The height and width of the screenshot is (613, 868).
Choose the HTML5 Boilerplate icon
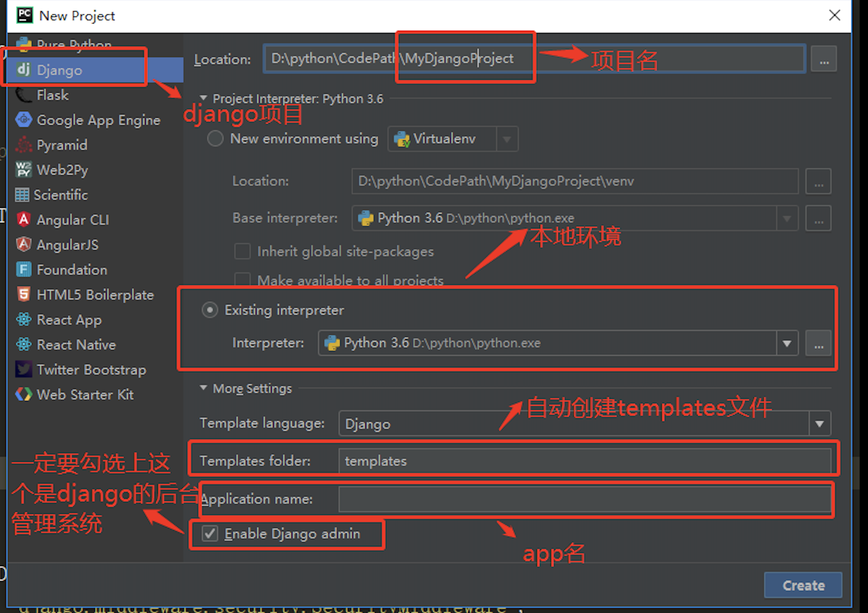tap(23, 294)
